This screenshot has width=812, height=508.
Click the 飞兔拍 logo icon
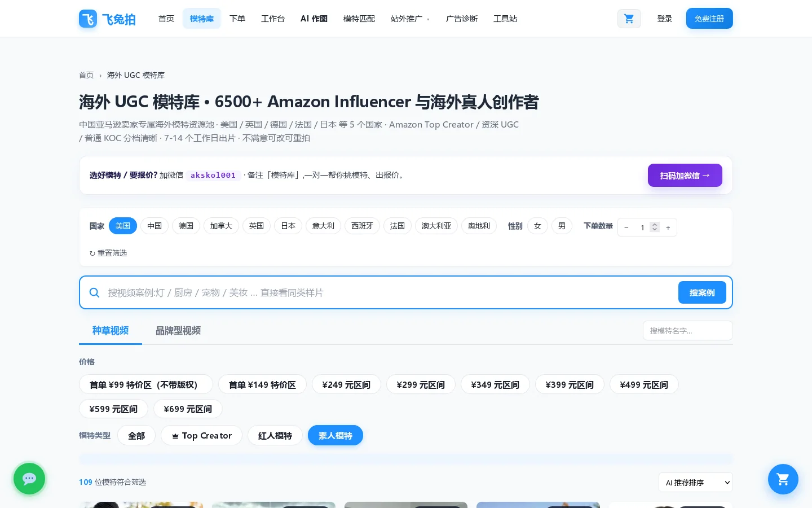(88, 19)
